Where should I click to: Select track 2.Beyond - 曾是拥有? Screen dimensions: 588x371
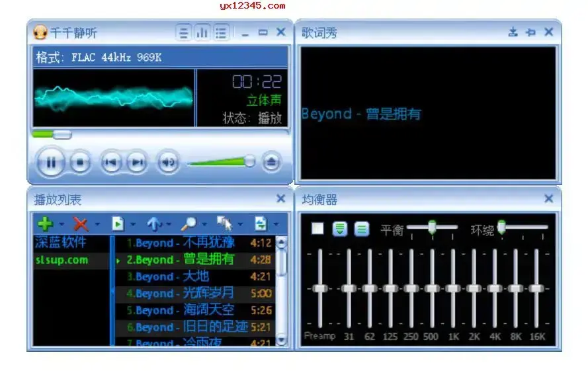click(194, 260)
